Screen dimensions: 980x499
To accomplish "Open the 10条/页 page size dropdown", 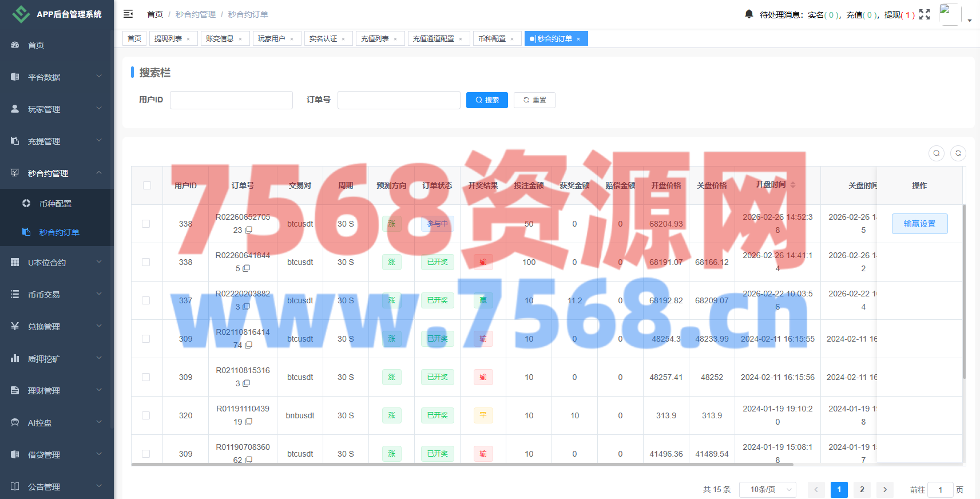I will click(768, 489).
